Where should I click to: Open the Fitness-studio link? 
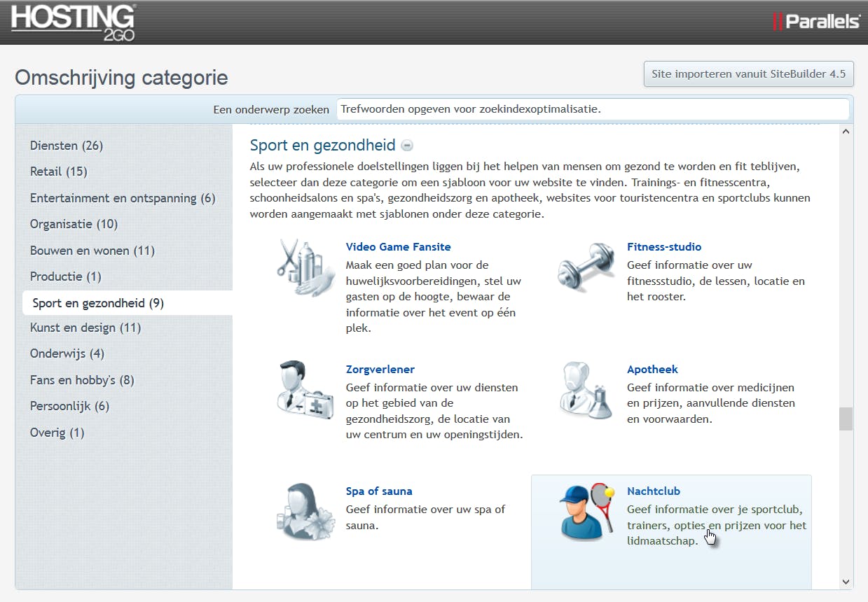tap(663, 246)
